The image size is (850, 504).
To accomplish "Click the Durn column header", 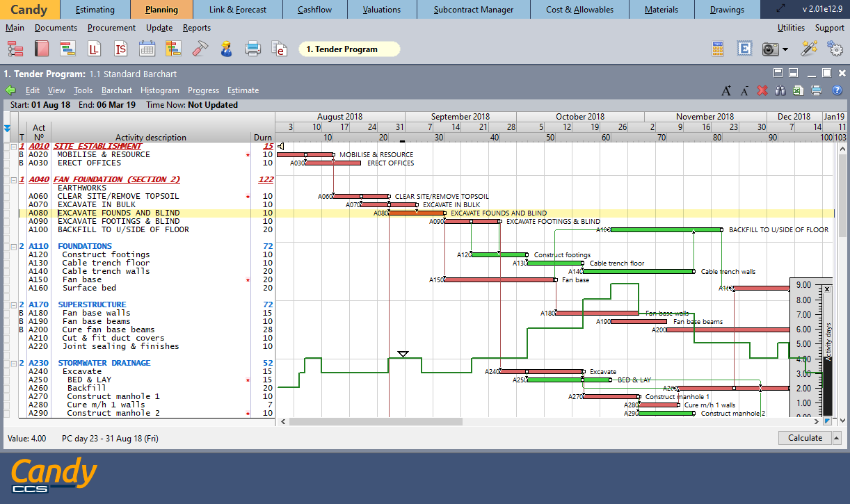I will [263, 137].
